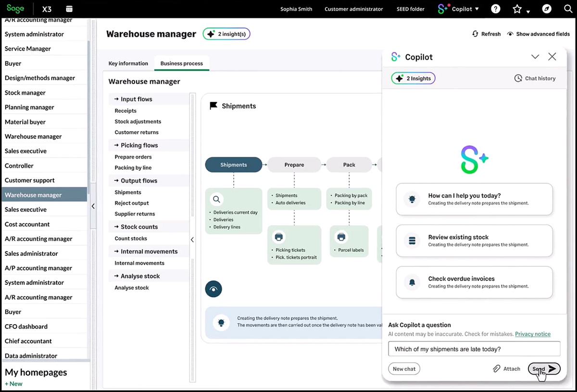Image resolution: width=577 pixels, height=392 pixels.
Task: Start a New chat in Copilot
Action: [x=404, y=368]
